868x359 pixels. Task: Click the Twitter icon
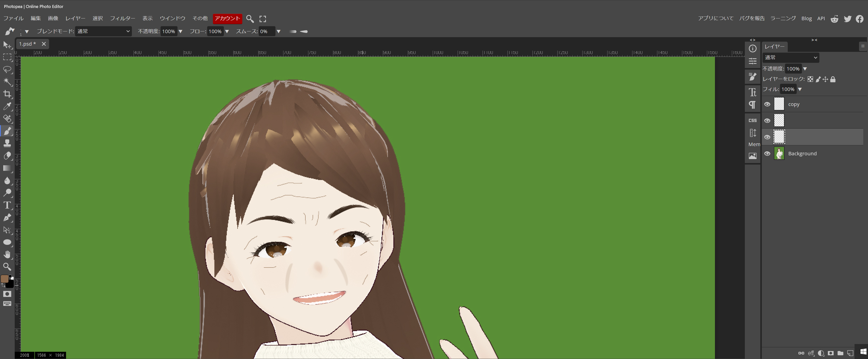pos(848,19)
